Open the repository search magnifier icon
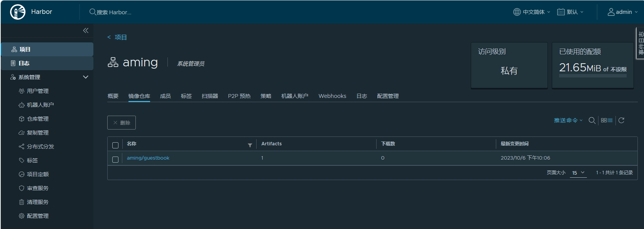The image size is (644, 229). click(592, 121)
